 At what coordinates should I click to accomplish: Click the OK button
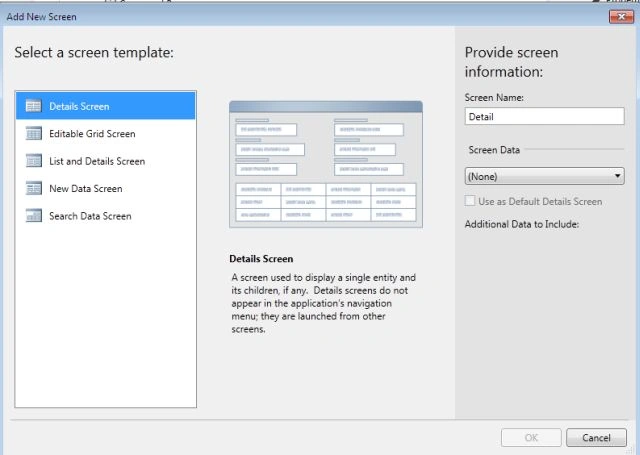tap(531, 438)
